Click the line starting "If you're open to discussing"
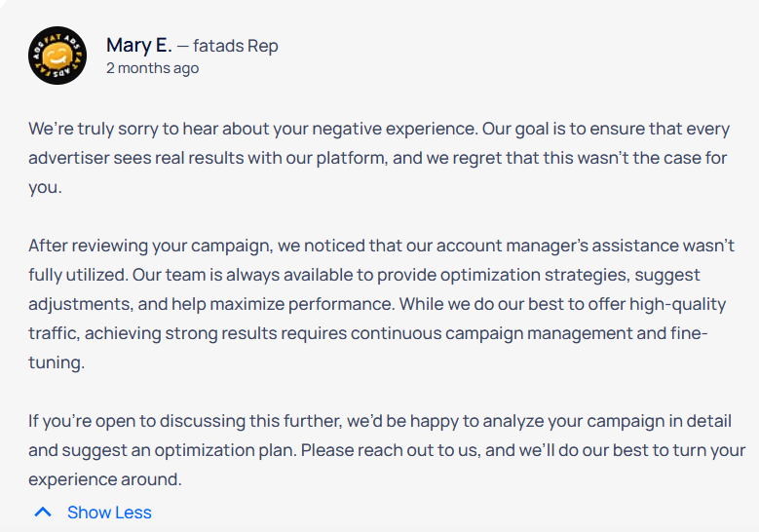This screenshot has height=532, width=759. [x=380, y=421]
